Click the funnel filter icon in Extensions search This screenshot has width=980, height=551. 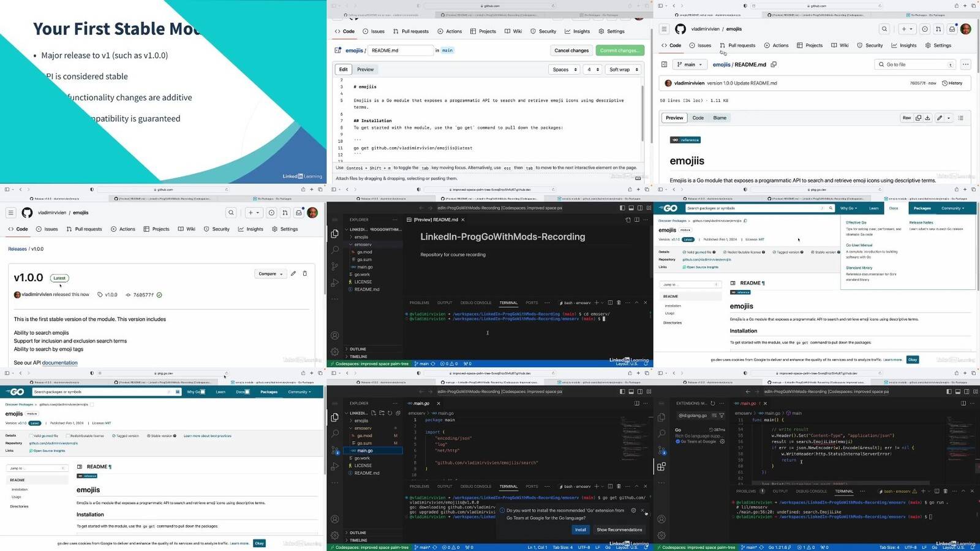point(722,415)
